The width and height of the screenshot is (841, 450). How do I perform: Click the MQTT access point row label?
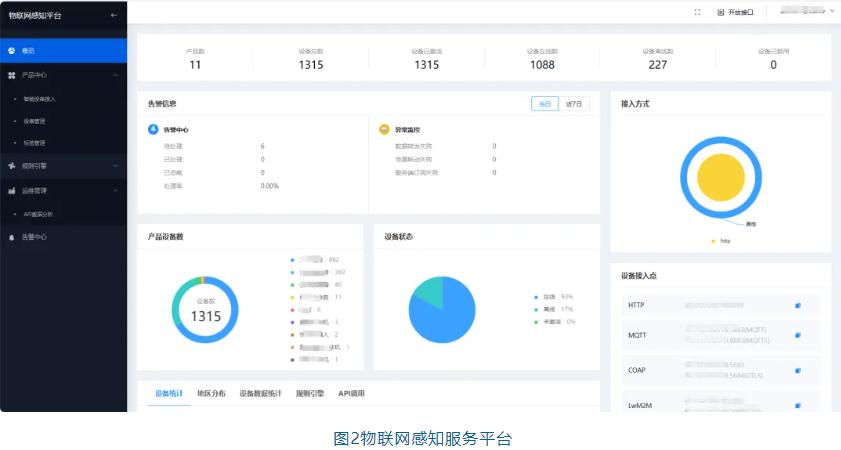tap(637, 335)
